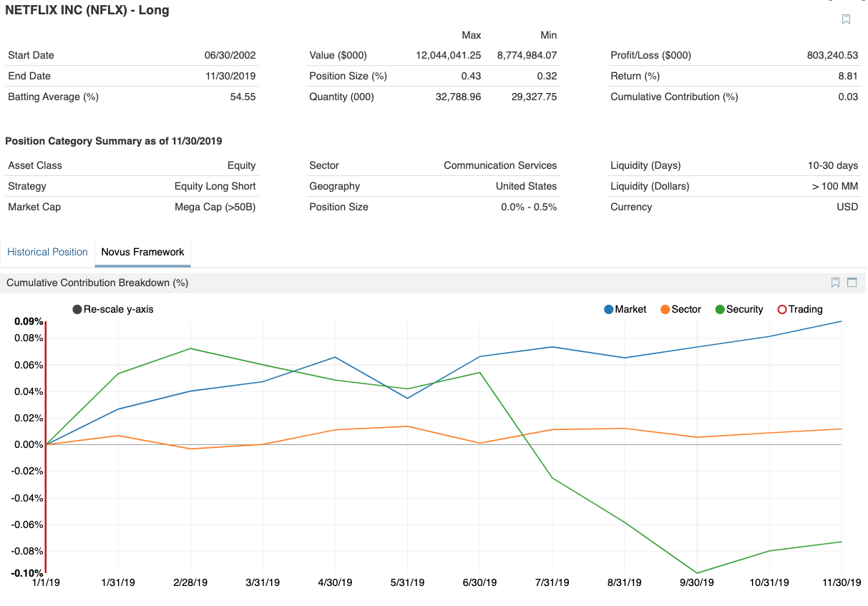Click the Sector value Communication Services
Screen dimensions: 868x606
coord(500,165)
